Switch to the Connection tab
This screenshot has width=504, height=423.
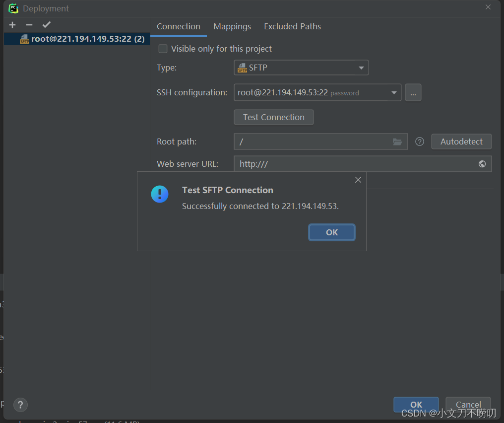[x=179, y=26]
